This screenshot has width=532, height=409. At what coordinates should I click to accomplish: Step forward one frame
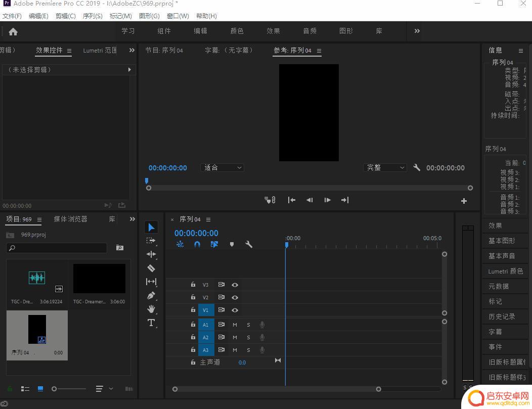tap(327, 200)
